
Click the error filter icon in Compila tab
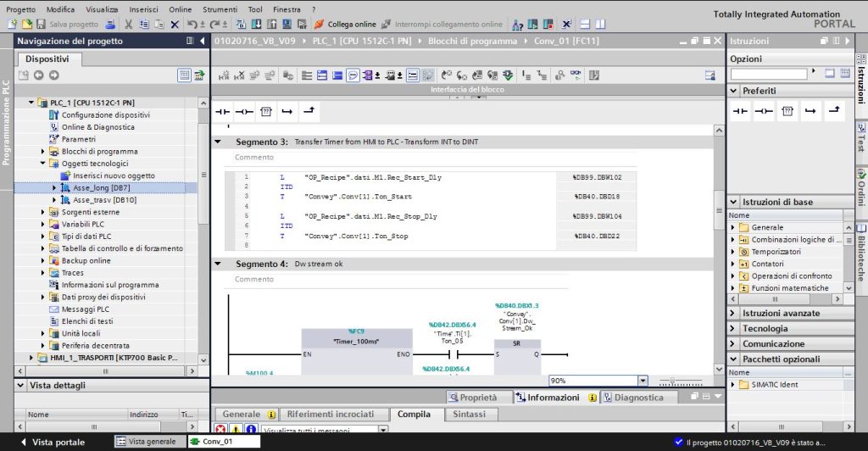coord(220,429)
